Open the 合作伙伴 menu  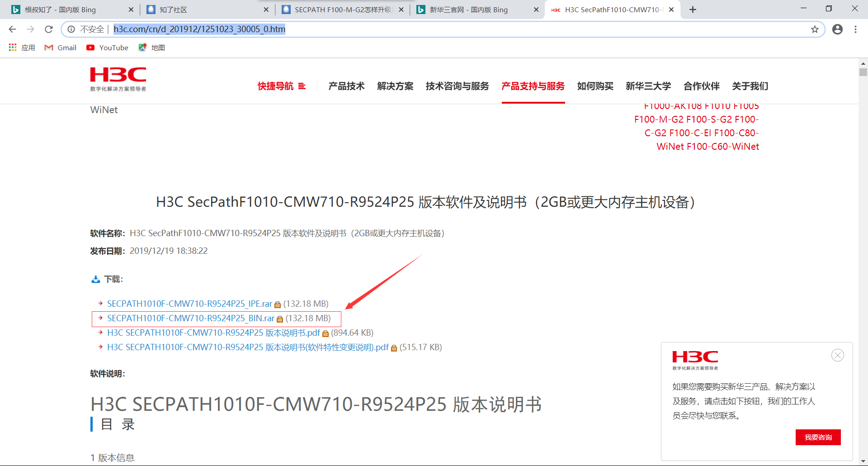pyautogui.click(x=702, y=86)
